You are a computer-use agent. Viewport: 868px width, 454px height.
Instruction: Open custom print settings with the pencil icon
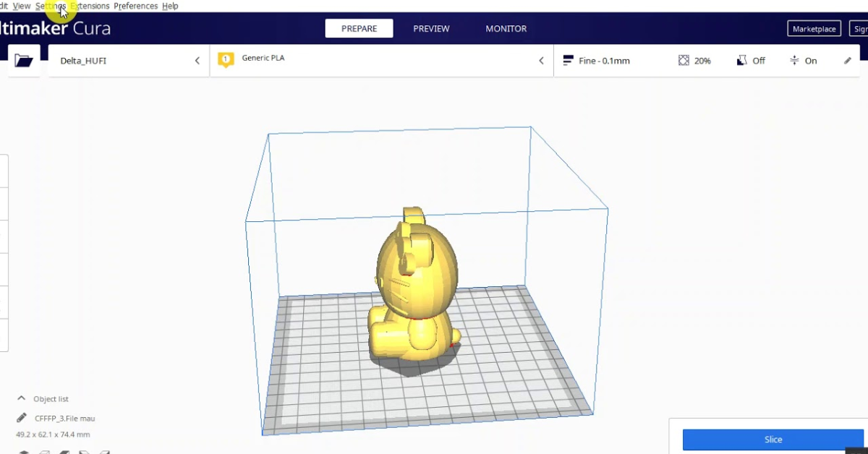click(x=847, y=61)
